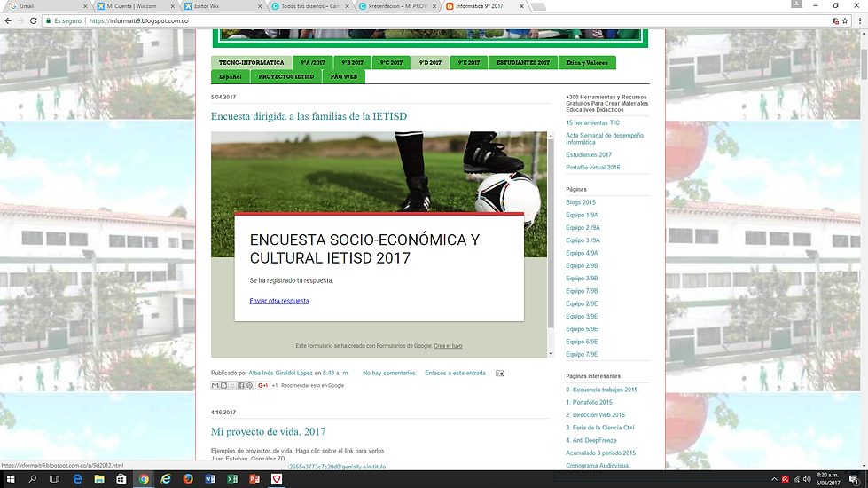
Task: Open the 9ºD 2017 page
Action: (430, 63)
